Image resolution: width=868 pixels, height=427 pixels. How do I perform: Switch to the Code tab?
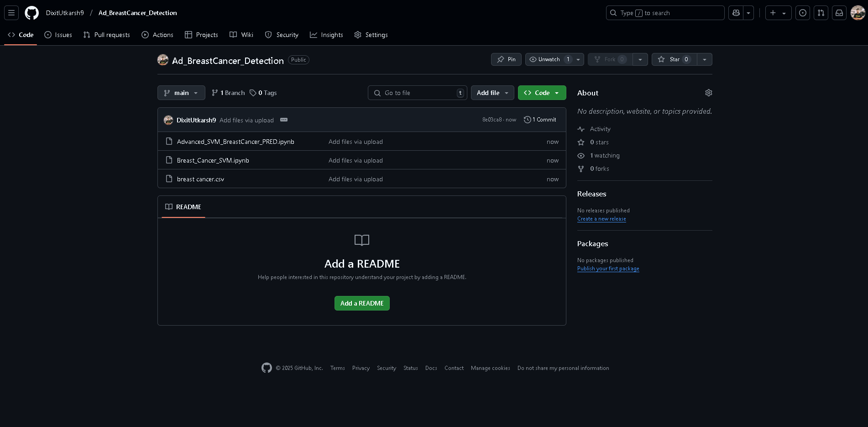(x=21, y=35)
